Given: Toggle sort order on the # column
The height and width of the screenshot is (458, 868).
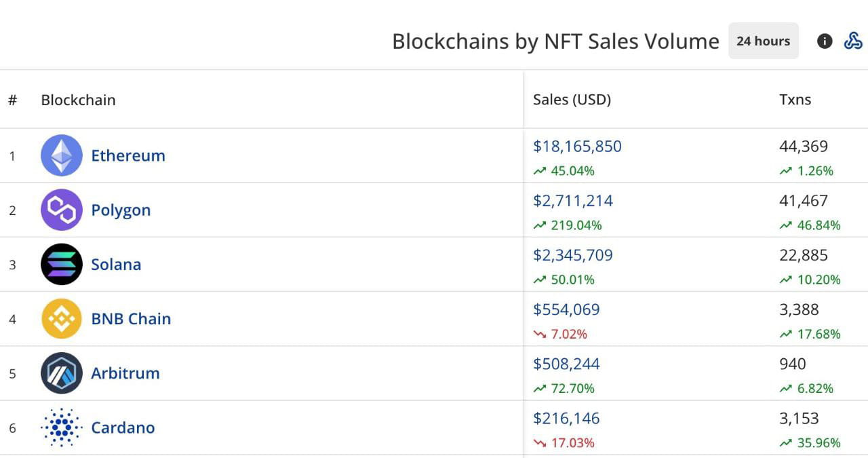Looking at the screenshot, I should [x=12, y=100].
